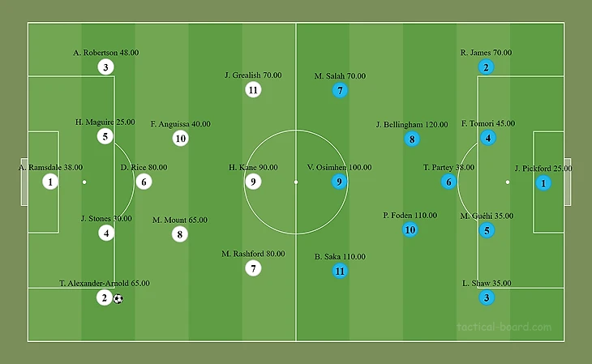Select white player 9 H. Kane
592x364 pixels.
pyautogui.click(x=253, y=182)
